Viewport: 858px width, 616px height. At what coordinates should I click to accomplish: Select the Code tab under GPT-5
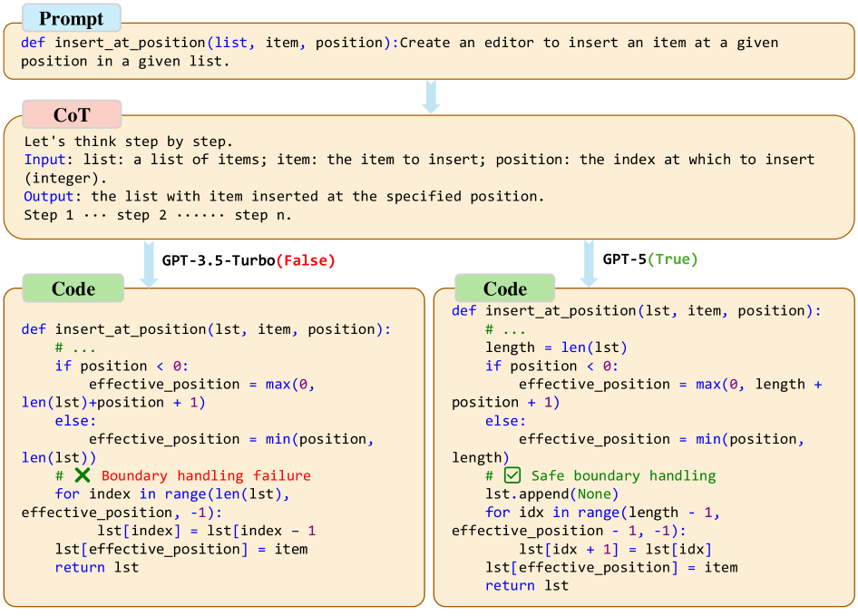point(505,288)
